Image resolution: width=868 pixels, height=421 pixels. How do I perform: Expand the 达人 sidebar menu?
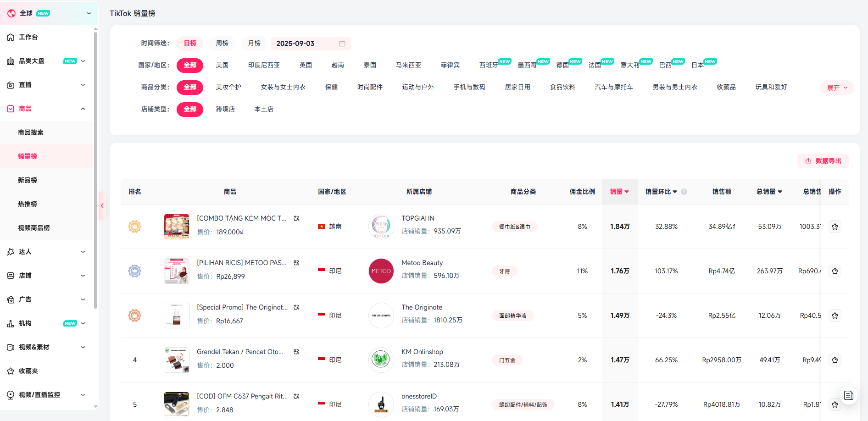click(x=46, y=252)
